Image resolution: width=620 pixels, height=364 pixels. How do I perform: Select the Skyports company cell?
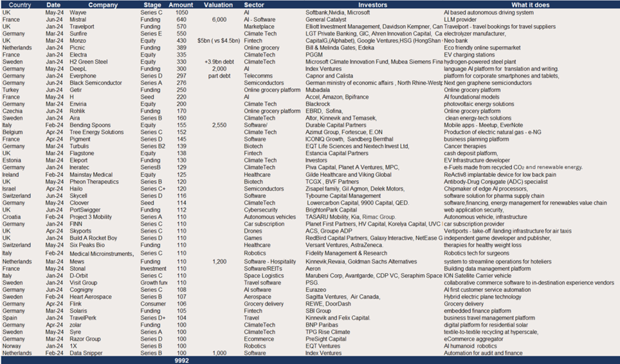coord(80,232)
